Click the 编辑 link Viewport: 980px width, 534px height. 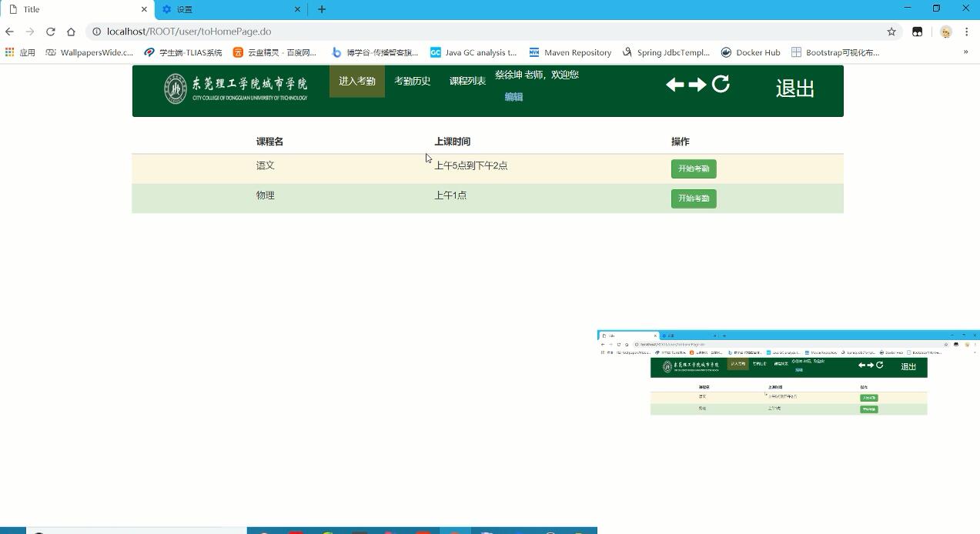[x=513, y=97]
